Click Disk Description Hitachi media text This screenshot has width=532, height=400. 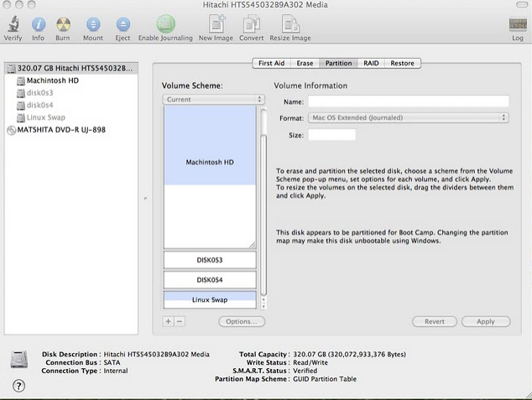(156, 354)
